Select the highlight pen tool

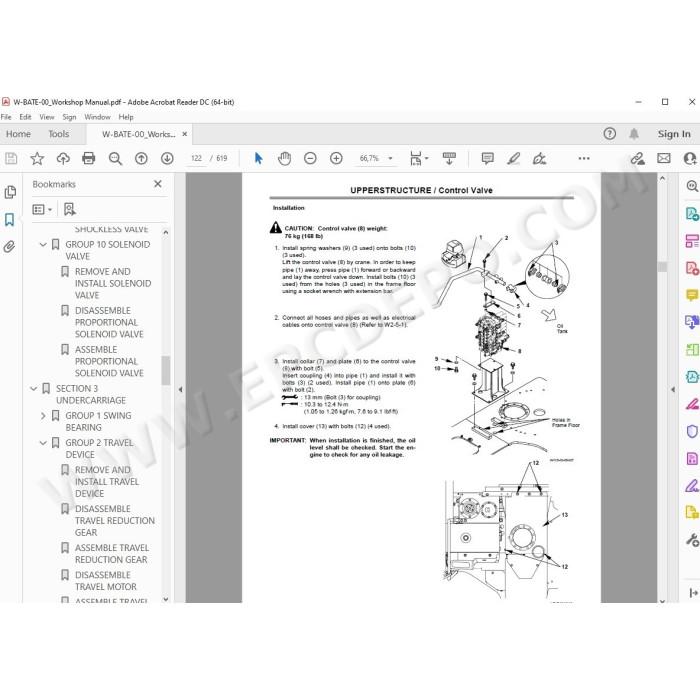pos(513,158)
